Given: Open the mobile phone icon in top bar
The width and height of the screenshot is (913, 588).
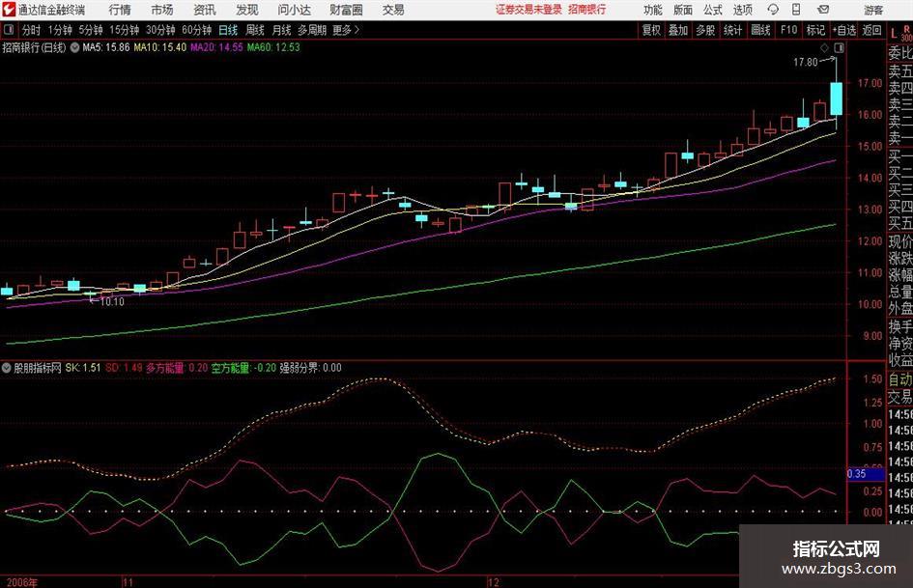Looking at the screenshot, I should coord(795,10).
